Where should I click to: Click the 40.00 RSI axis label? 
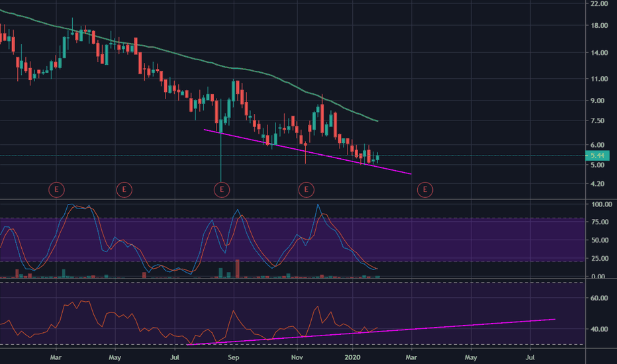[599, 330]
